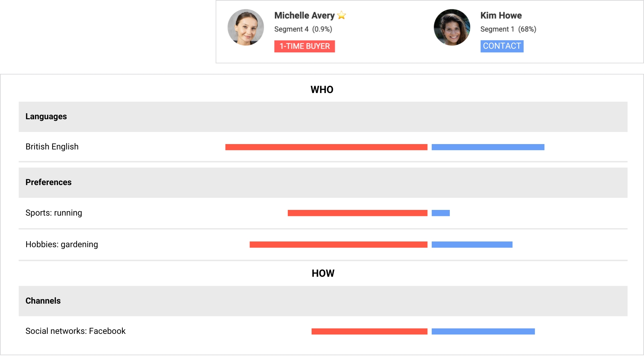The width and height of the screenshot is (644, 356).
Task: Click the Segment 1 (68%) label
Action: (508, 29)
